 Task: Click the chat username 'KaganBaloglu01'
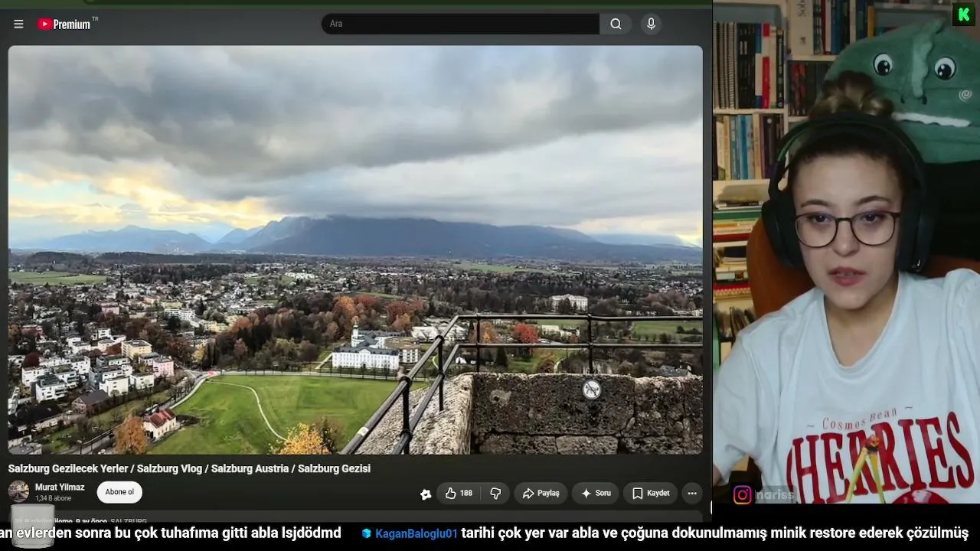point(416,533)
